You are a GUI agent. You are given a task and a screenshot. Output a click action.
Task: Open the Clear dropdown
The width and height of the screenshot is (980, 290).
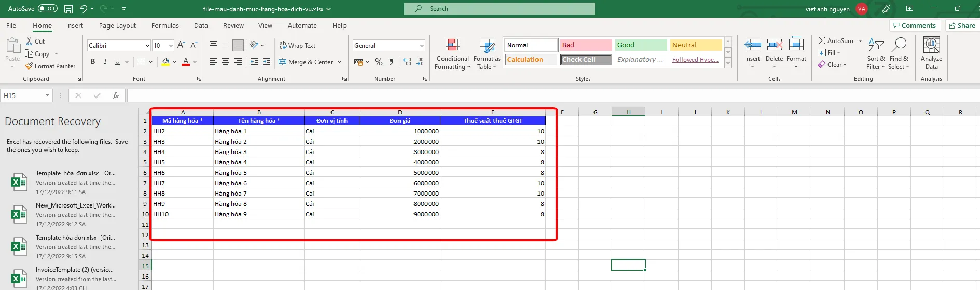pyautogui.click(x=832, y=65)
